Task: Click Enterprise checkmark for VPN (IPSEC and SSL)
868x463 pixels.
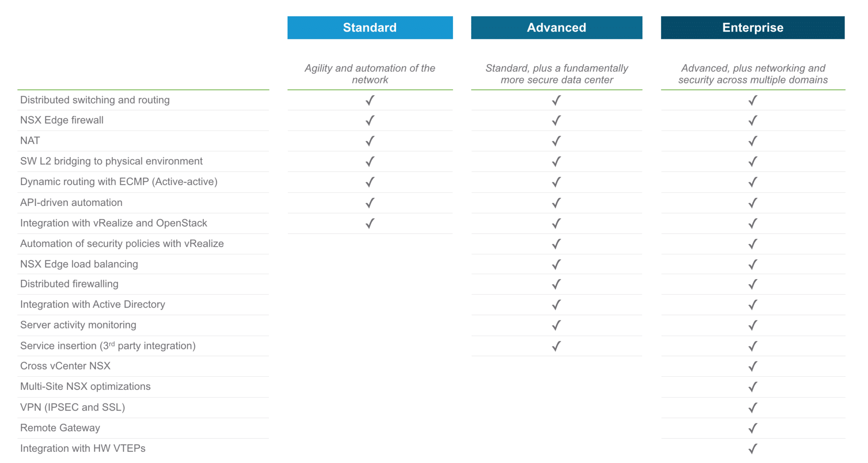Action: point(752,408)
